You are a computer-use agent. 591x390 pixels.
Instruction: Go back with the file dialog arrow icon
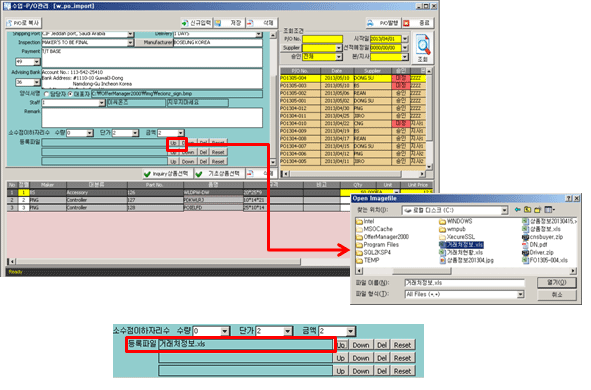[518, 210]
